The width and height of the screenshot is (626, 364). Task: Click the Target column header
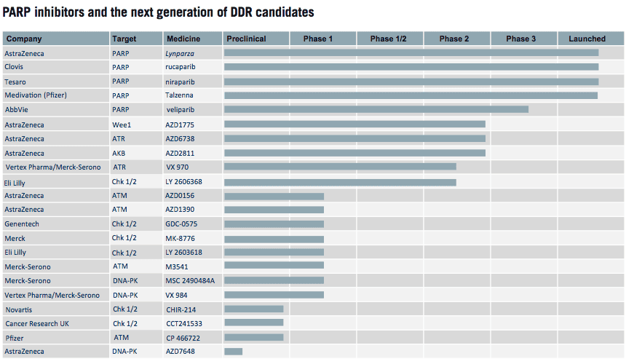tap(124, 39)
